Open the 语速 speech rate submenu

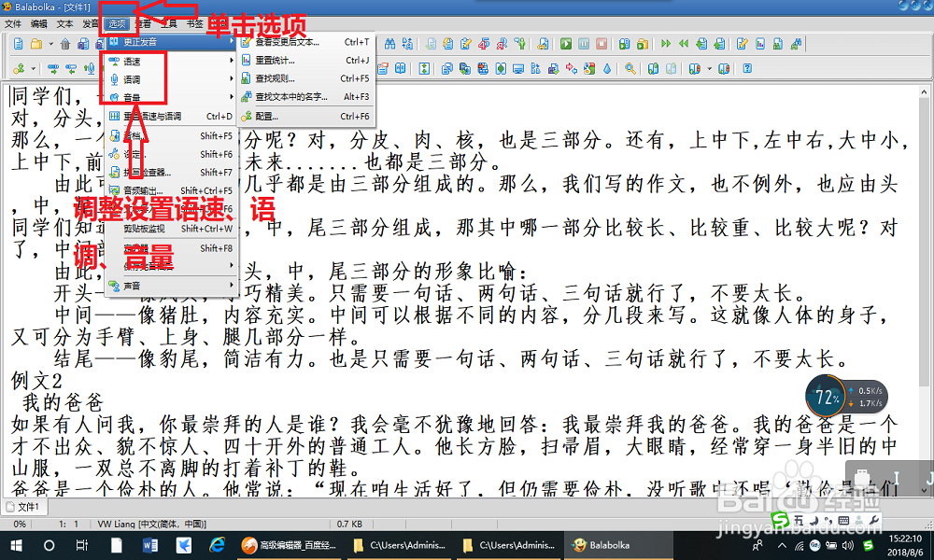pos(172,62)
